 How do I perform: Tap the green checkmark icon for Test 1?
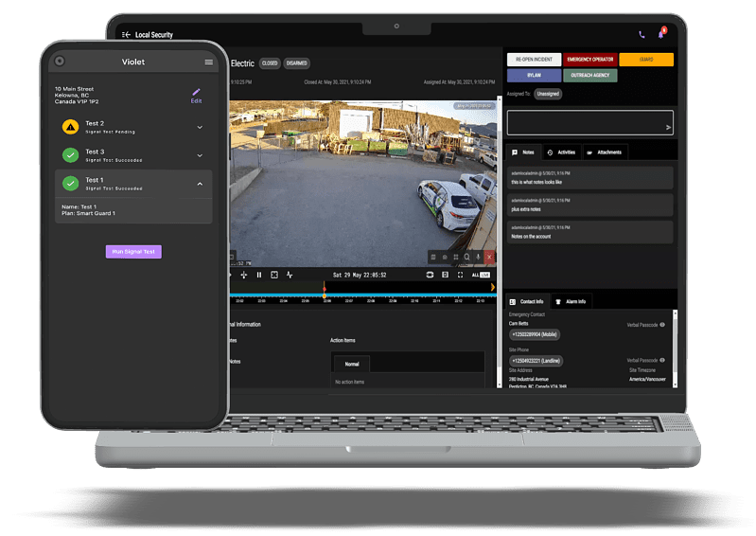[70, 184]
